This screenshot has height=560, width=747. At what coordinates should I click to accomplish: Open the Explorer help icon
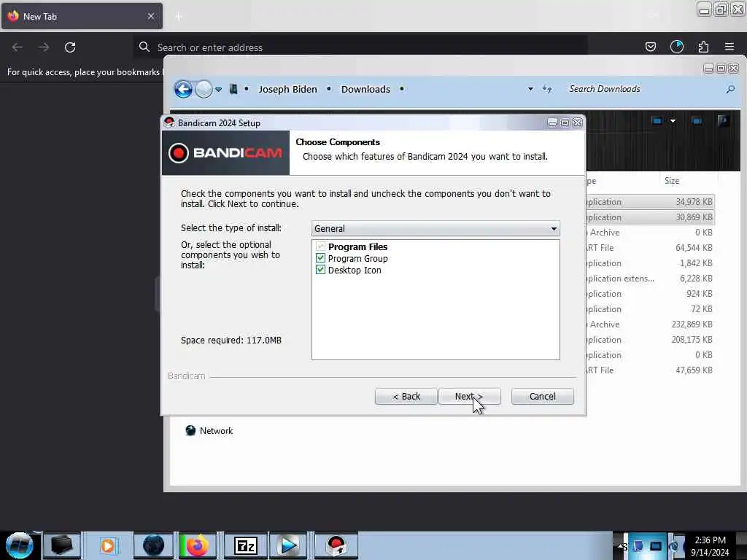click(x=723, y=121)
